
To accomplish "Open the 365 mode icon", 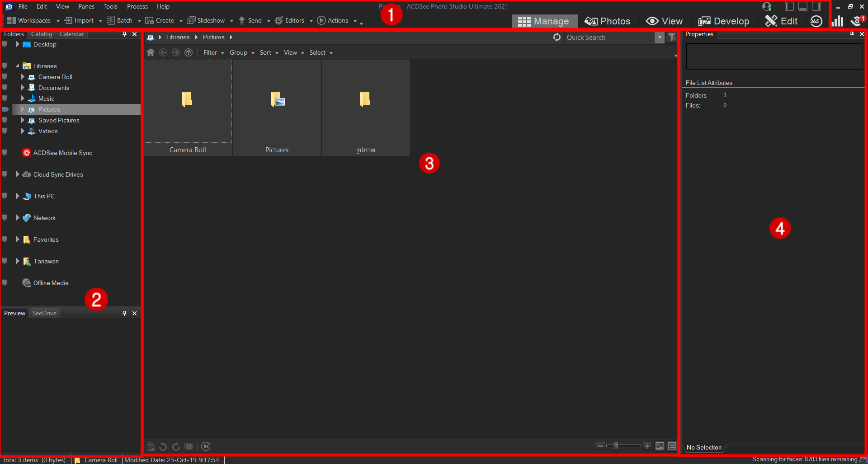I will (816, 21).
